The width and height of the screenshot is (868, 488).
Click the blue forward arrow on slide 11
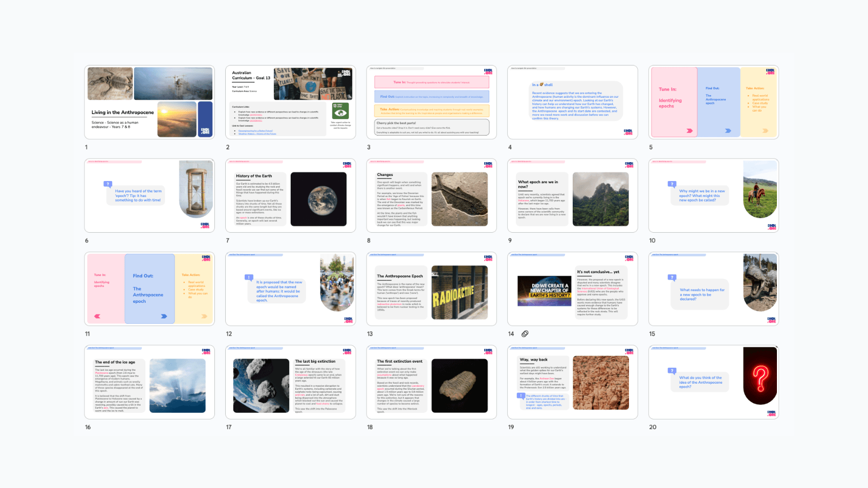pos(164,316)
